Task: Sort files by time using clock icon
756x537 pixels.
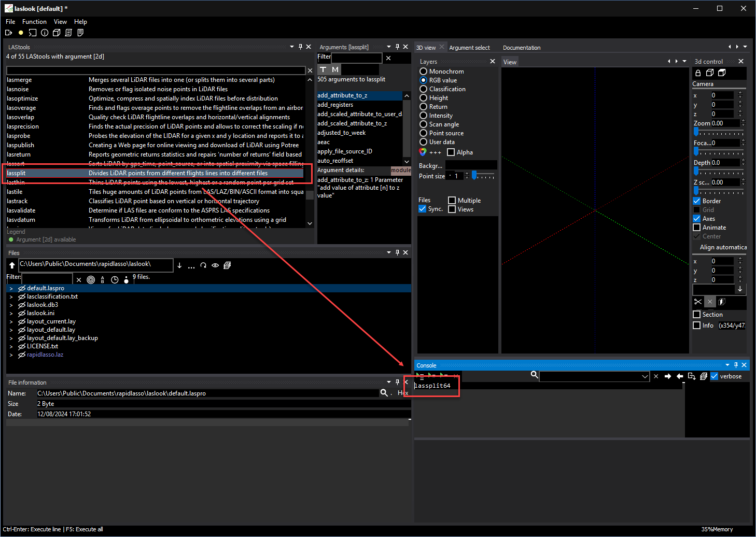Action: [x=115, y=280]
